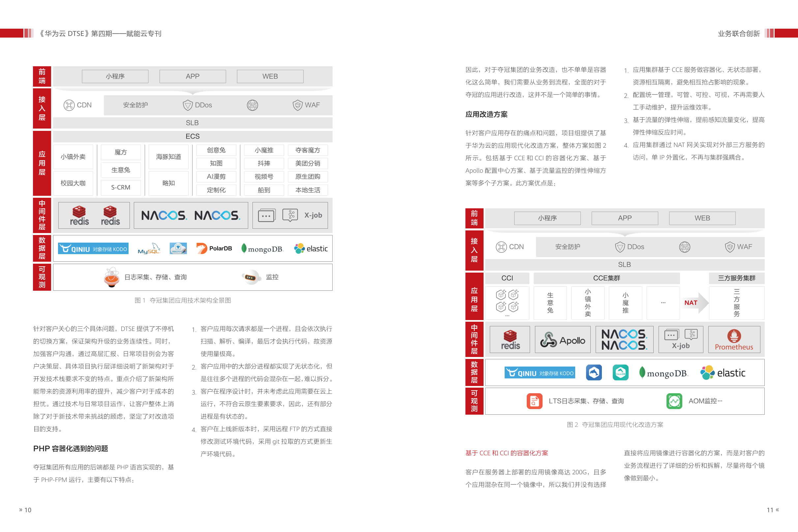
Task: Click the QINIU KODO logo in Figure 2
Action: tap(540, 372)
